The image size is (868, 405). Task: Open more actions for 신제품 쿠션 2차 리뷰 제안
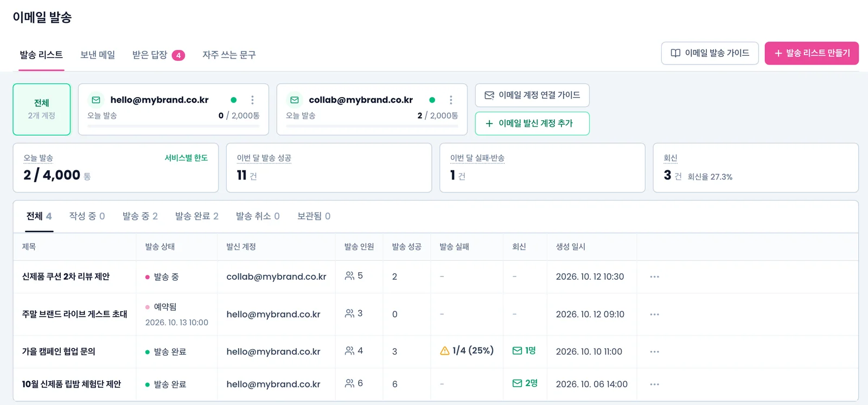click(655, 277)
